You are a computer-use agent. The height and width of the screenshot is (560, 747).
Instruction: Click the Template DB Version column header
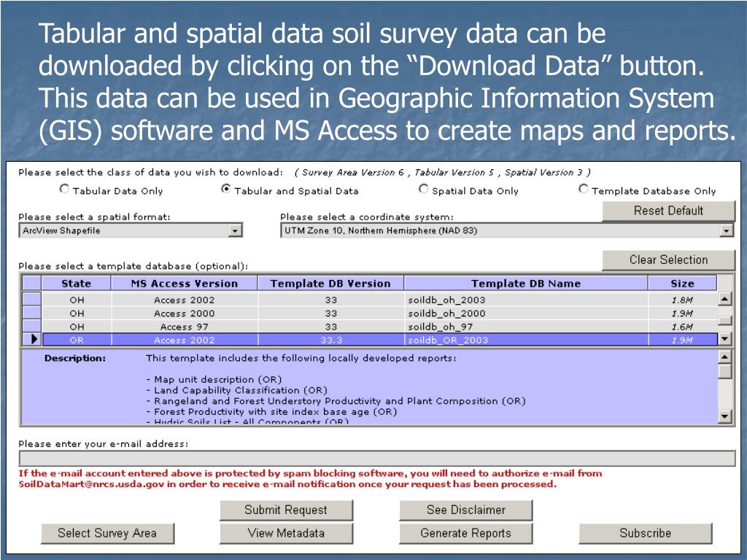[x=330, y=284]
